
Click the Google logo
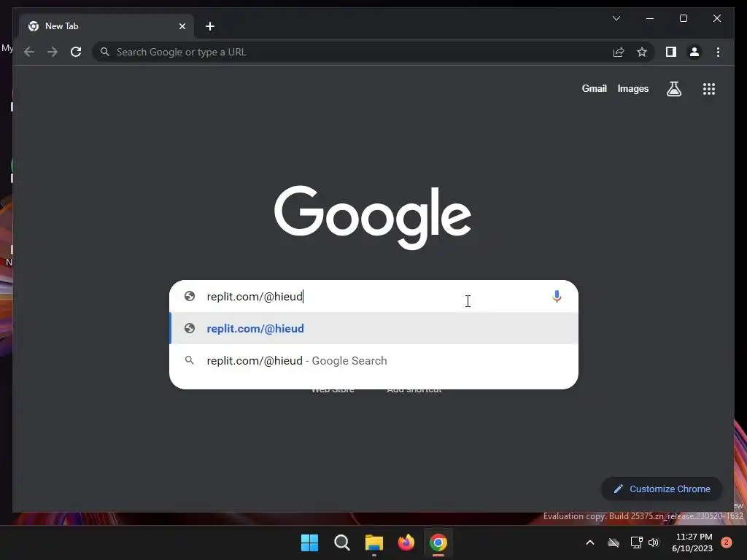click(x=373, y=217)
